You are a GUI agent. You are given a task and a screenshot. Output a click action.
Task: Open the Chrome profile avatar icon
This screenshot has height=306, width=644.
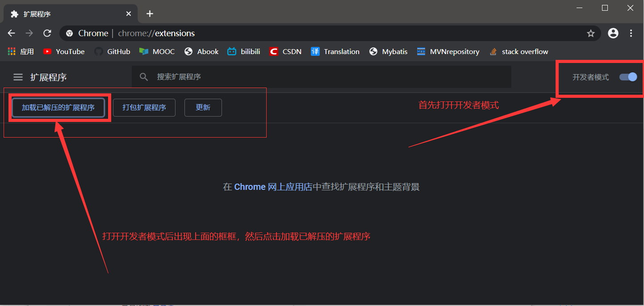point(613,33)
